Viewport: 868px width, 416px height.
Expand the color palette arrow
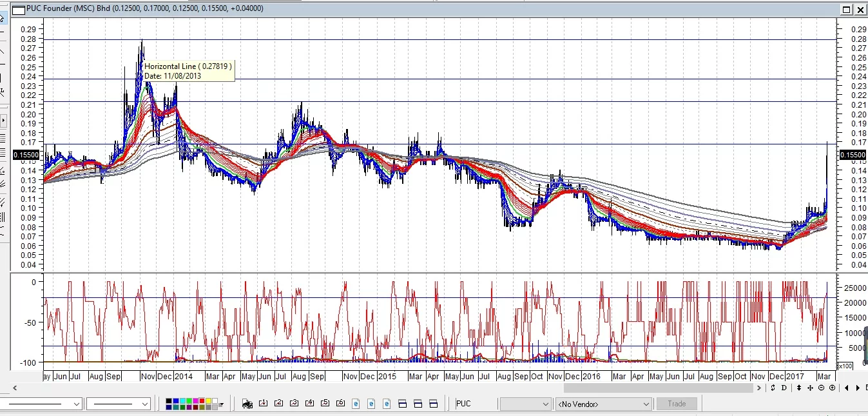point(221,404)
